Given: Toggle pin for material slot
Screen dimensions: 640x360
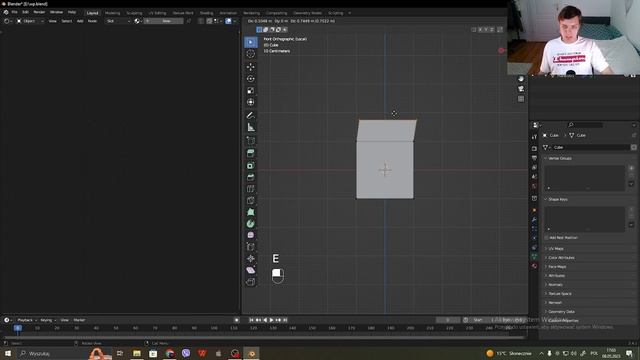Looking at the screenshot, I should pos(189,21).
